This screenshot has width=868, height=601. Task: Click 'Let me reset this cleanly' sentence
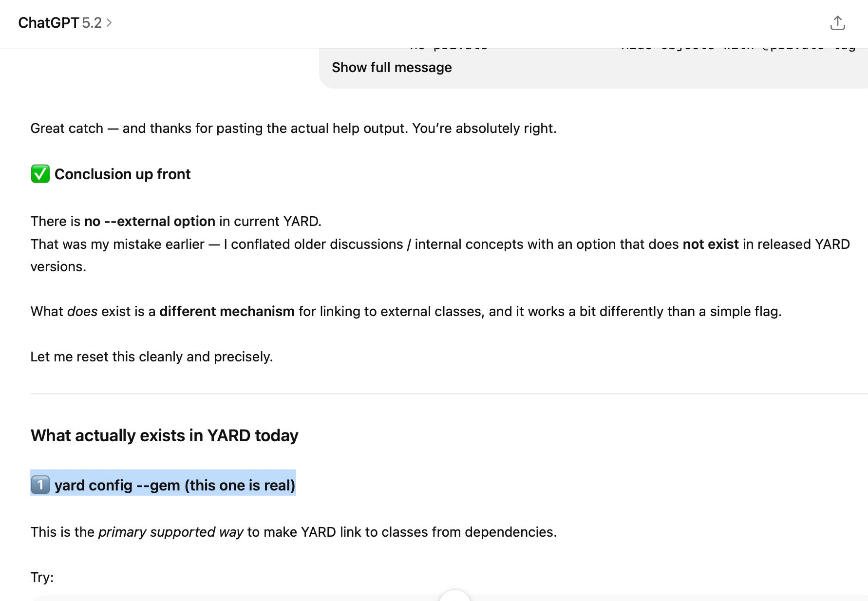[151, 357]
